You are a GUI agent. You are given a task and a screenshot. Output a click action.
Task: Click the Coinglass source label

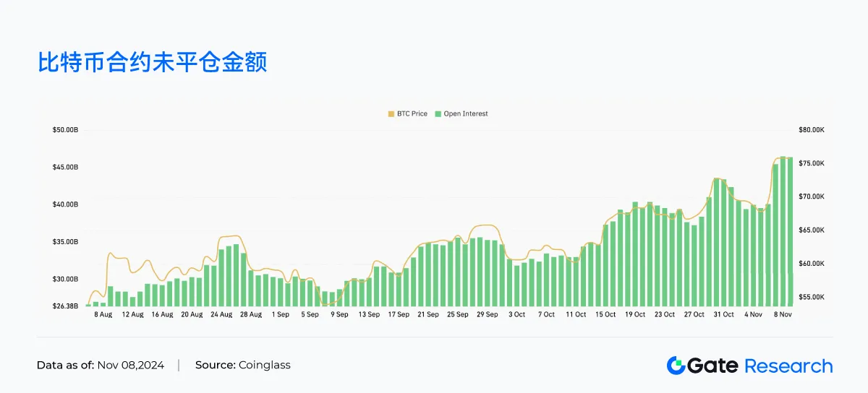263,365
